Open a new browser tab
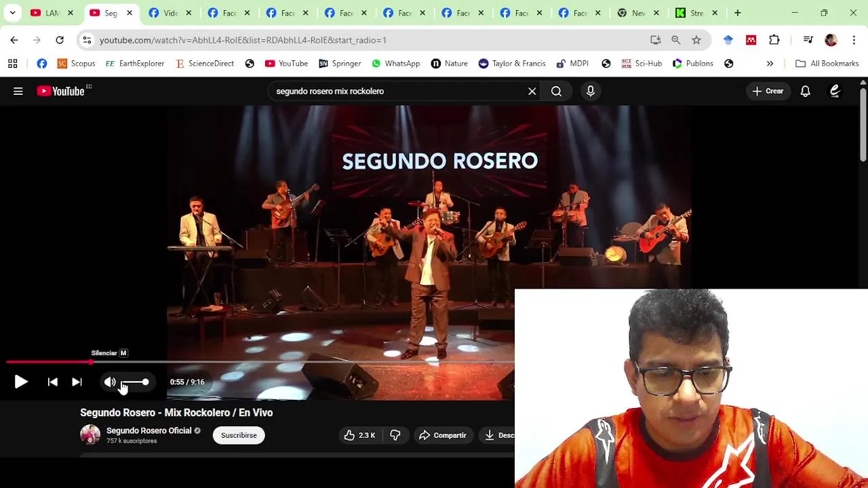Image resolution: width=868 pixels, height=488 pixels. coord(737,13)
